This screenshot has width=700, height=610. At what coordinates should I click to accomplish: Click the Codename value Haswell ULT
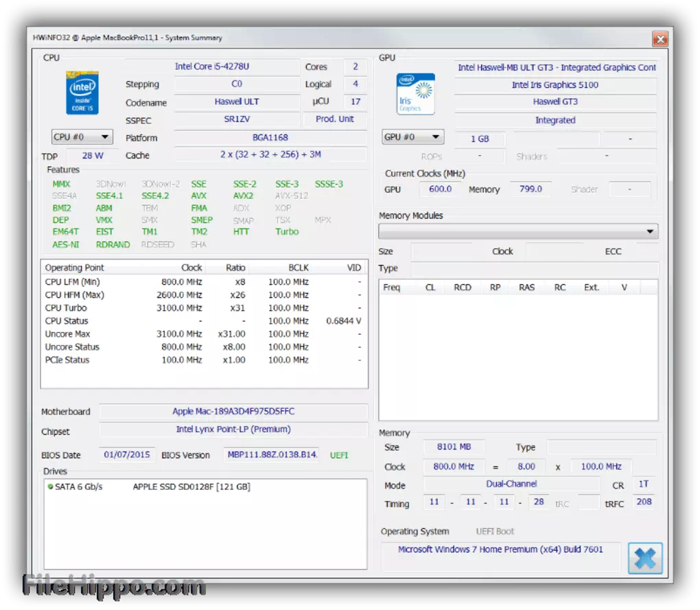click(237, 102)
